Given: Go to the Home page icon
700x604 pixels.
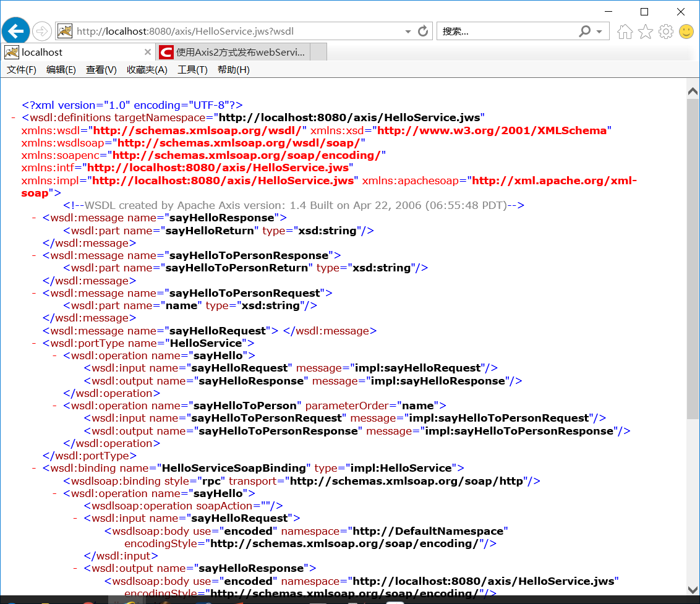Looking at the screenshot, I should click(x=625, y=32).
